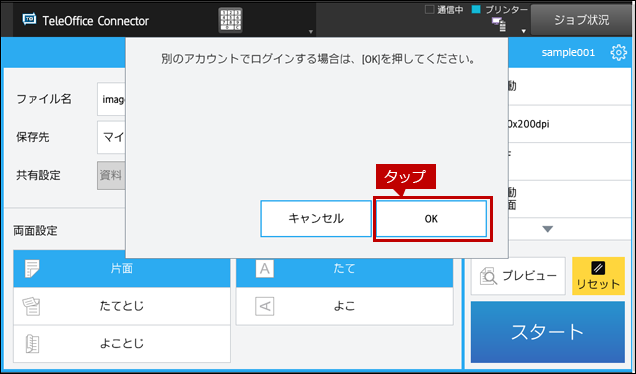This screenshot has height=374, width=636.
Task: Click the プリンター indicator box
Action: pos(476,9)
